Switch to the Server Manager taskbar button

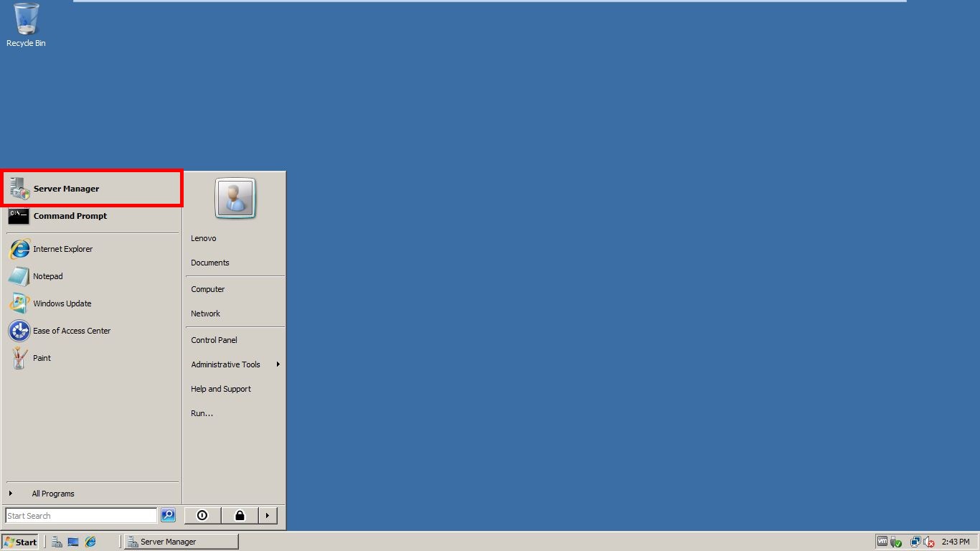click(181, 542)
